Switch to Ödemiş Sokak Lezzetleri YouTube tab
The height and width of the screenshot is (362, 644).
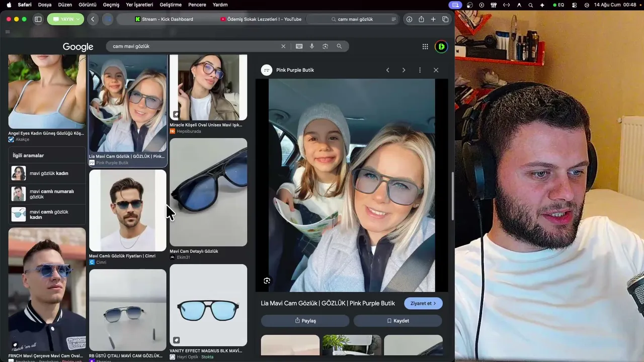point(261,19)
